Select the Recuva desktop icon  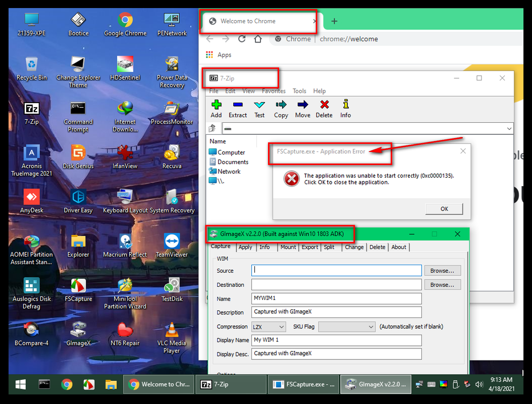point(172,157)
